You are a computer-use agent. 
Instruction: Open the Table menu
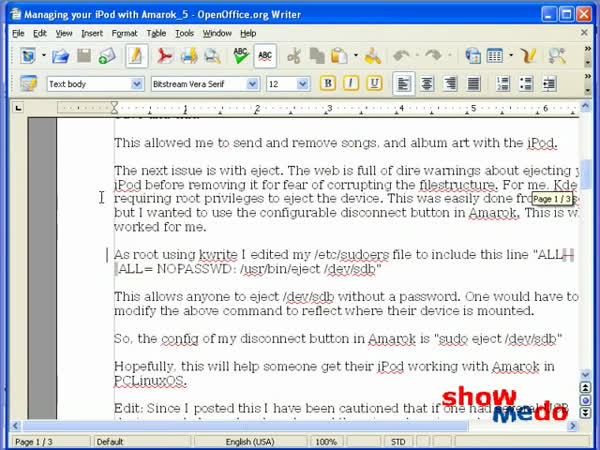[156, 34]
